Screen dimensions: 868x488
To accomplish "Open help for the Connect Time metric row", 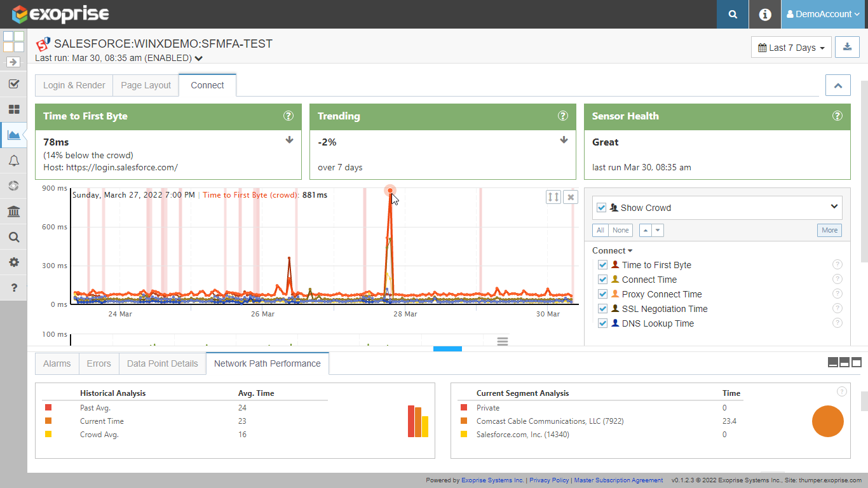I will tap(837, 280).
